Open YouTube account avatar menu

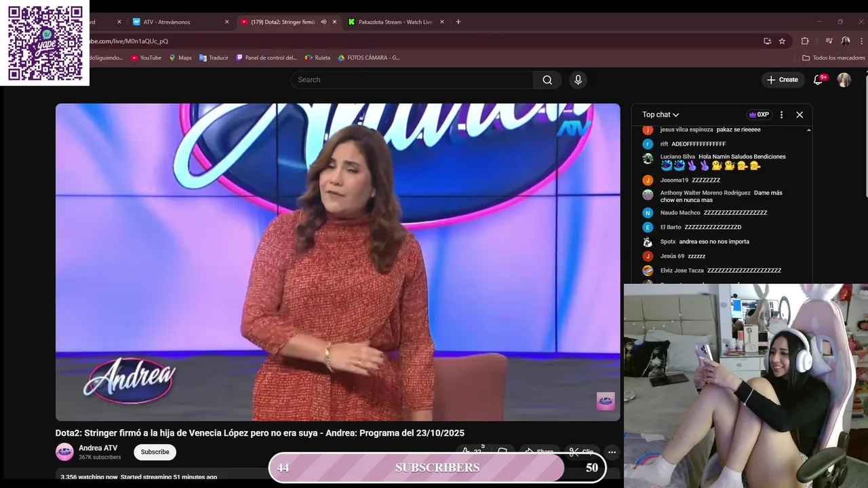click(844, 80)
